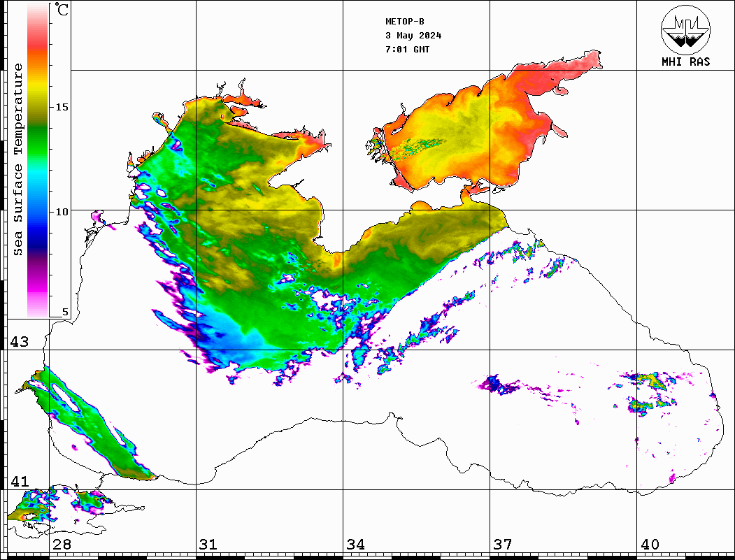Viewport: 735px width, 560px height.
Task: Click longitude label 31
Action: tap(208, 545)
